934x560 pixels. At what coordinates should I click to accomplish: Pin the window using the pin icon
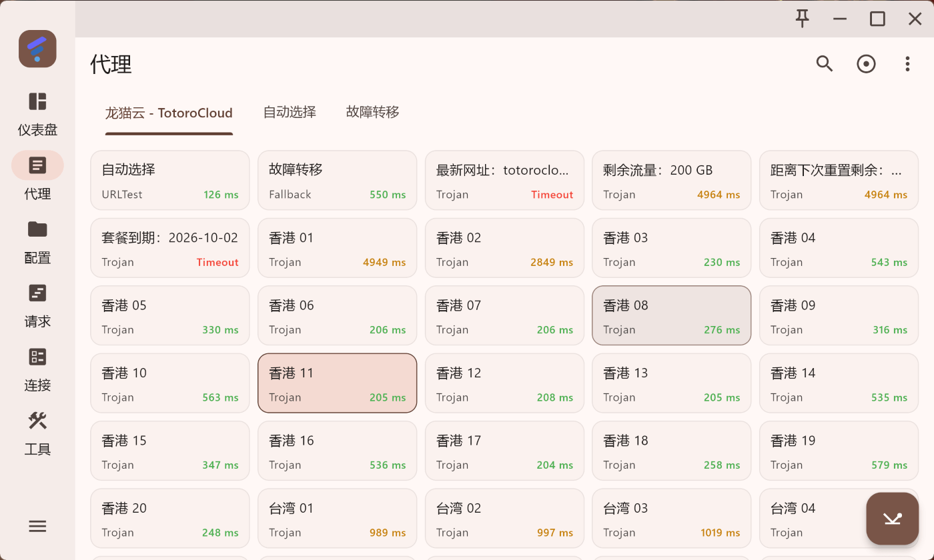tap(803, 19)
